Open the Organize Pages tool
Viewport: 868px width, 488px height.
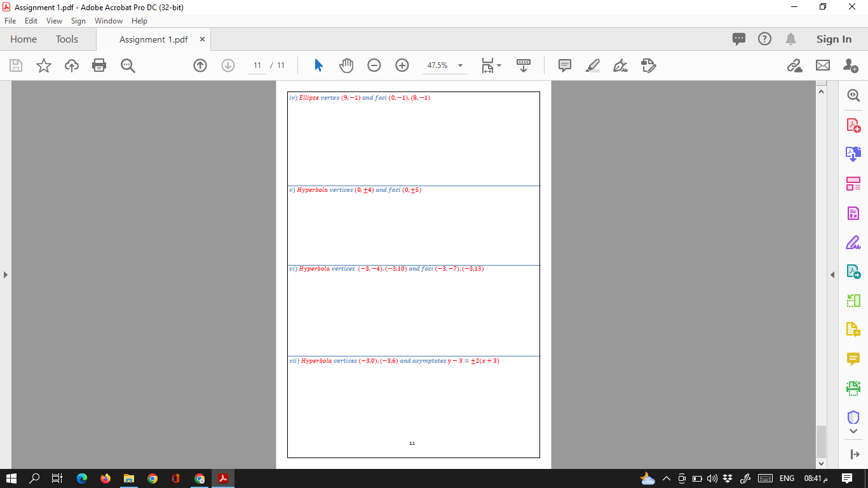click(x=853, y=184)
